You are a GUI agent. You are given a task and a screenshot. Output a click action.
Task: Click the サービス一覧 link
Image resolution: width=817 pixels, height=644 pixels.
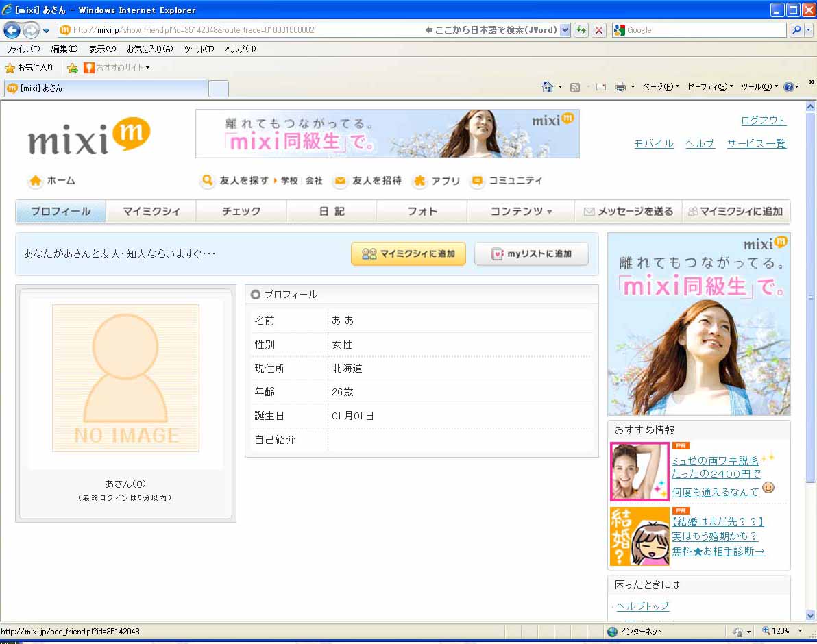756,143
